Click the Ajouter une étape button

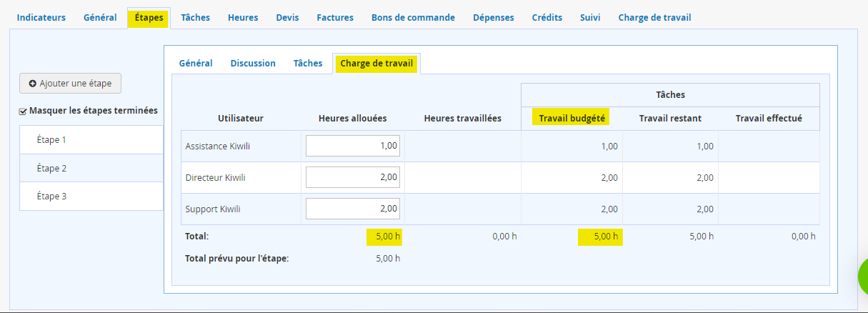pos(70,83)
